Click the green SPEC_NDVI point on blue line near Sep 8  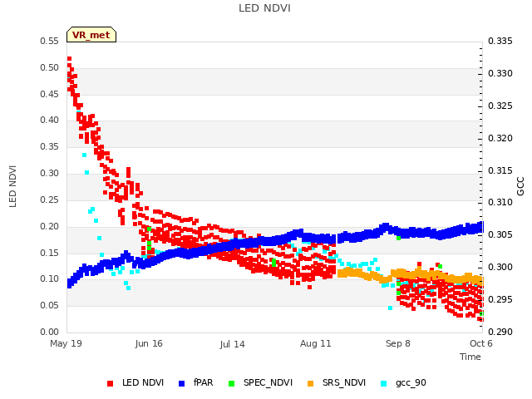tap(399, 238)
